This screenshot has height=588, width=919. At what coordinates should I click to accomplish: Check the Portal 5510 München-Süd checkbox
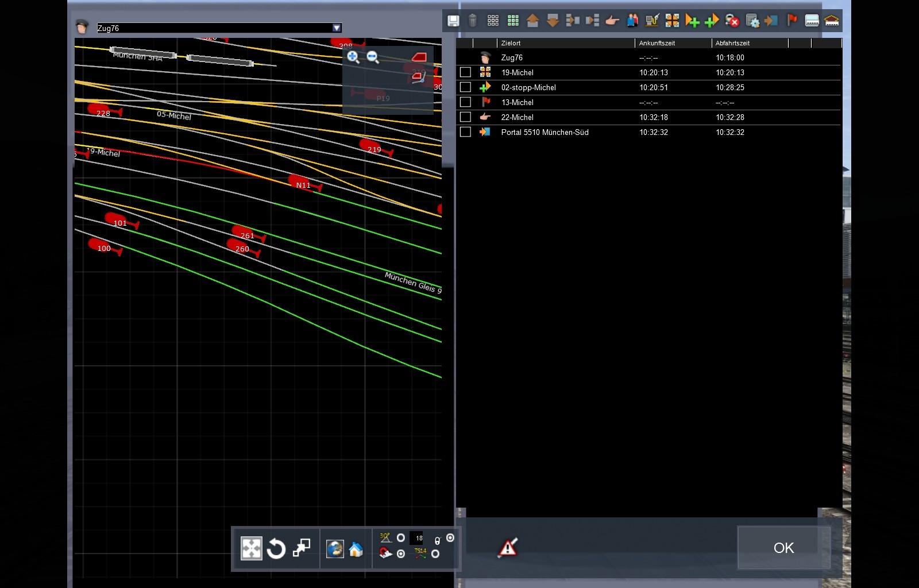click(465, 132)
